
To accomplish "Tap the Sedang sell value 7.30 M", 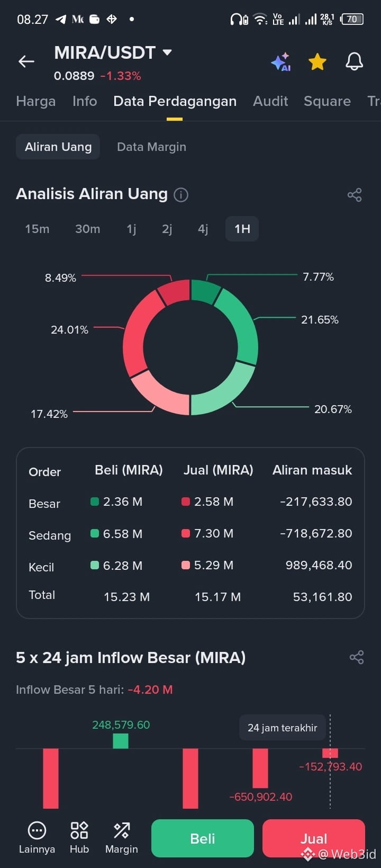I will coord(214,533).
